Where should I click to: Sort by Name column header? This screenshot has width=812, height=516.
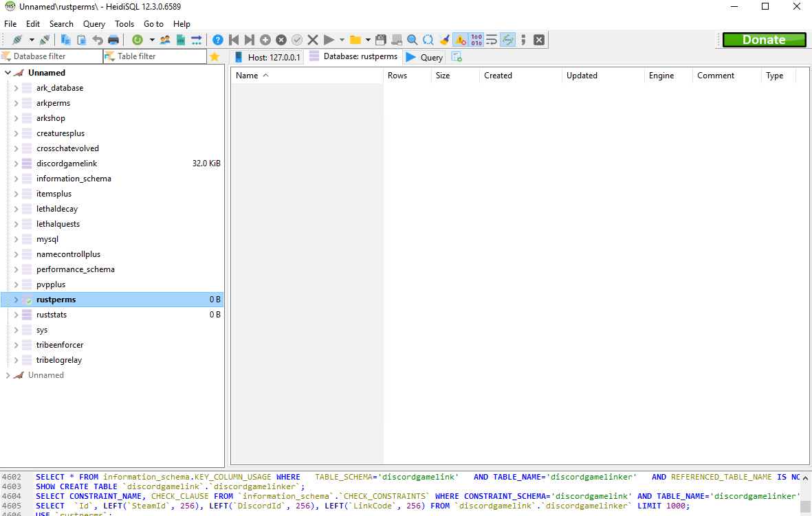tap(307, 76)
